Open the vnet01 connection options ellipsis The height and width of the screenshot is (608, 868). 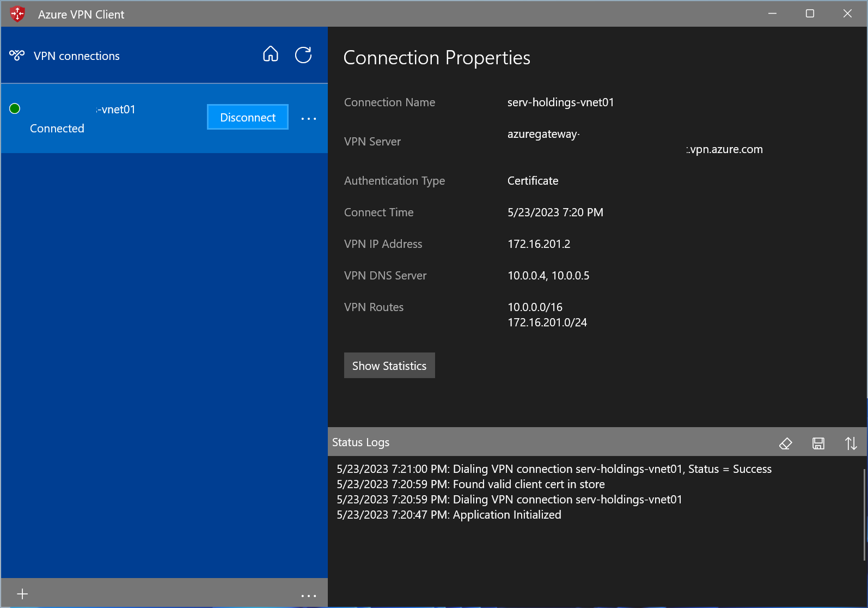[x=309, y=118]
